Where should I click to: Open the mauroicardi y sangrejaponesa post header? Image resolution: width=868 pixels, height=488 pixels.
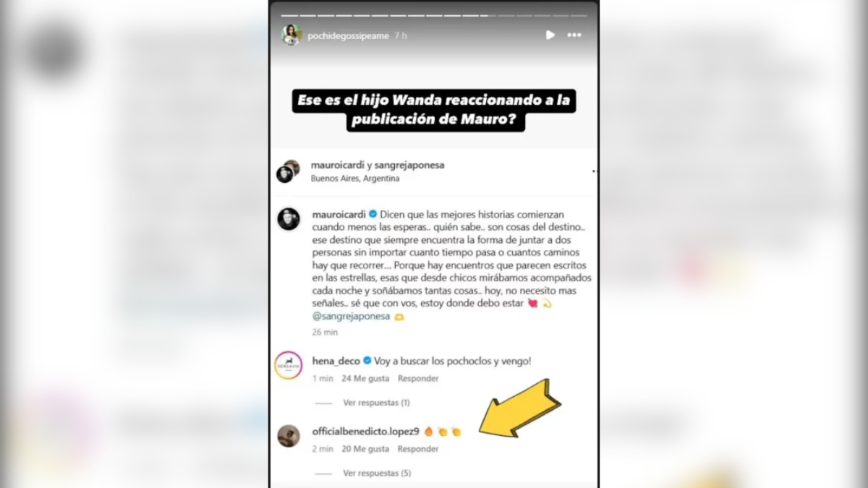click(378, 165)
